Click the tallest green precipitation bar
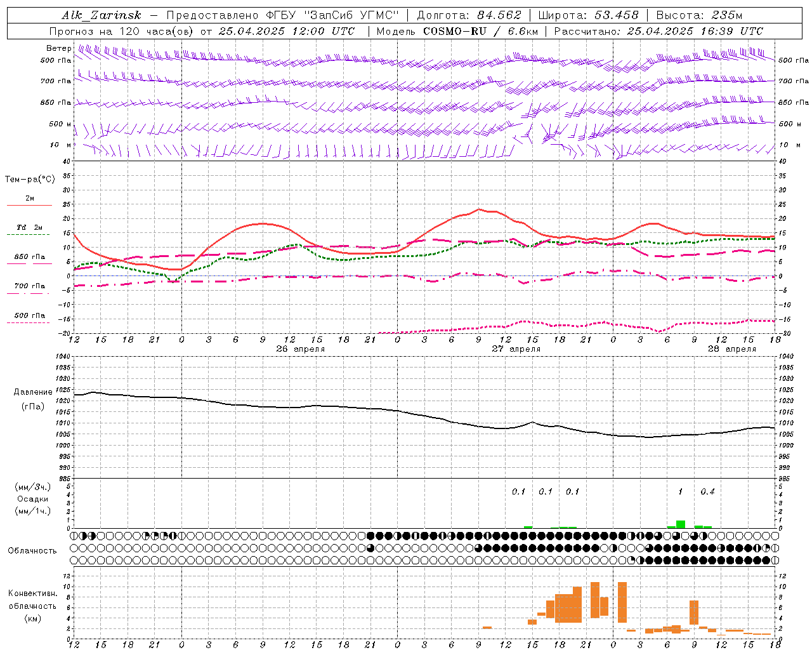This screenshot has width=812, height=650. click(x=680, y=524)
